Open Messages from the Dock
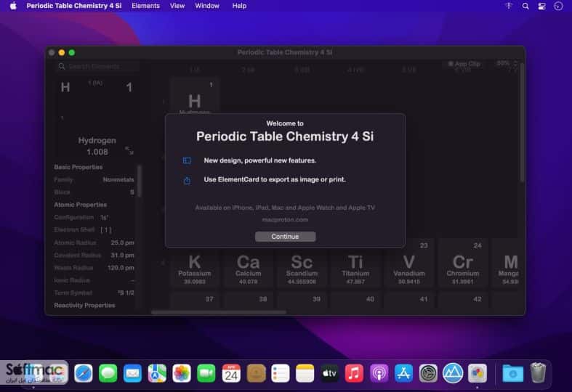Screen dimensions: 572x392 pyautogui.click(x=108, y=373)
